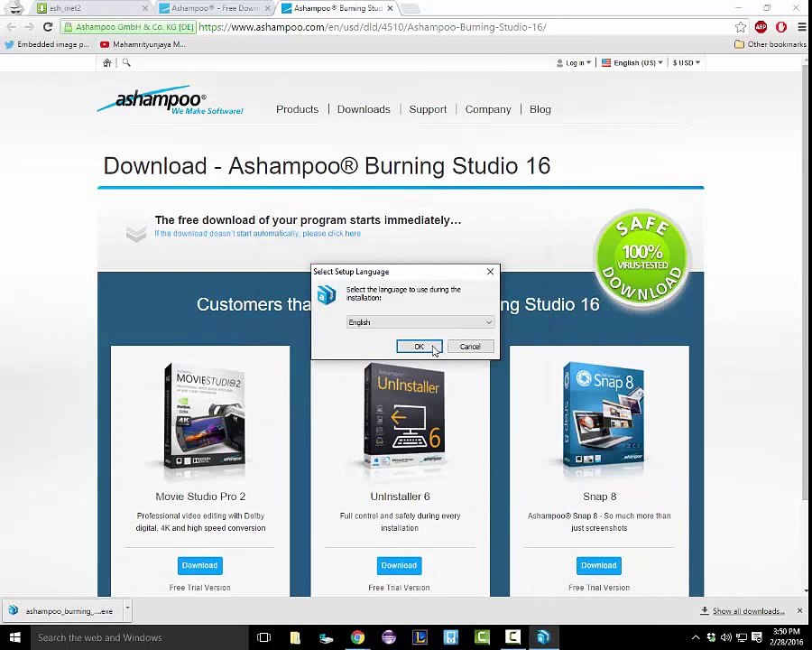This screenshot has height=650, width=812.
Task: Click the browser address bar URL
Action: [373, 27]
